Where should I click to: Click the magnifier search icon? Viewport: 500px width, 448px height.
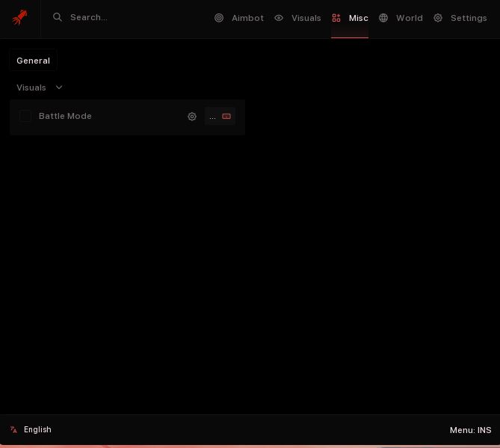[x=58, y=17]
